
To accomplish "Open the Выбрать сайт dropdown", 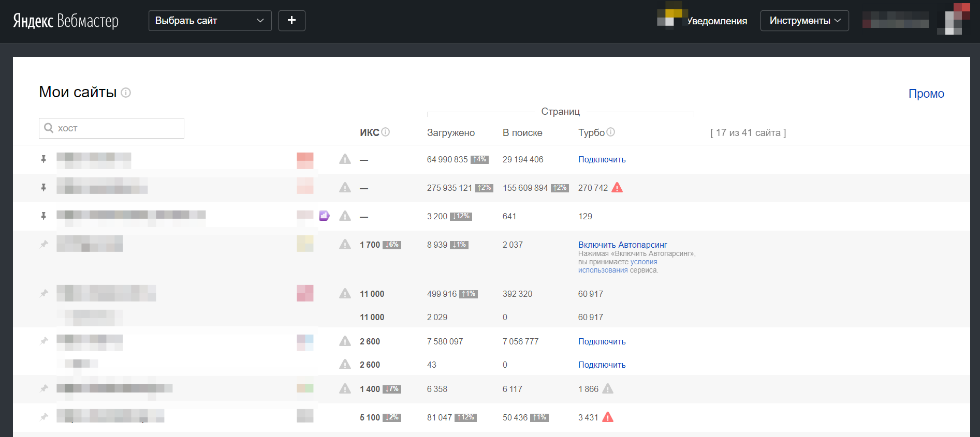I will click(210, 21).
